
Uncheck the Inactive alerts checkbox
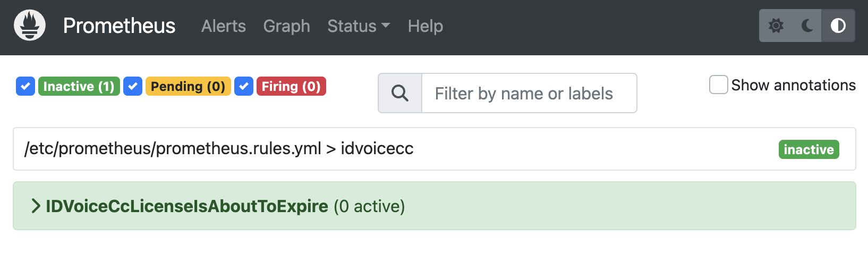pyautogui.click(x=25, y=86)
